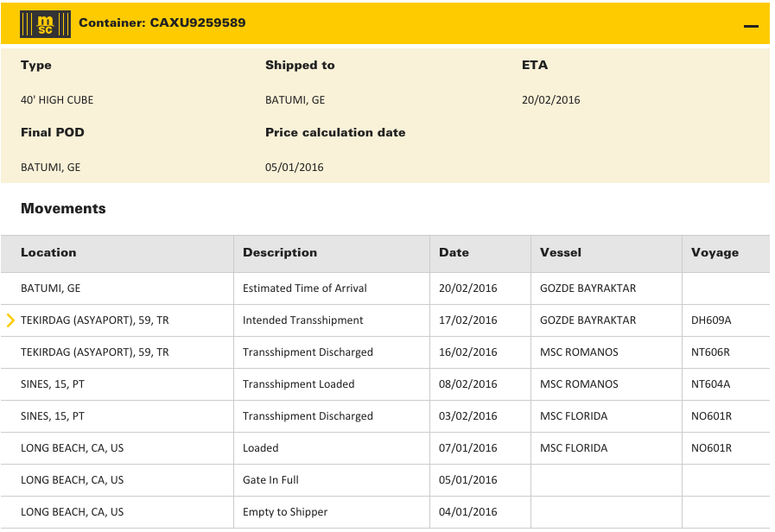The width and height of the screenshot is (775, 532).
Task: Collapse the container panel with minus icon
Action: click(751, 26)
